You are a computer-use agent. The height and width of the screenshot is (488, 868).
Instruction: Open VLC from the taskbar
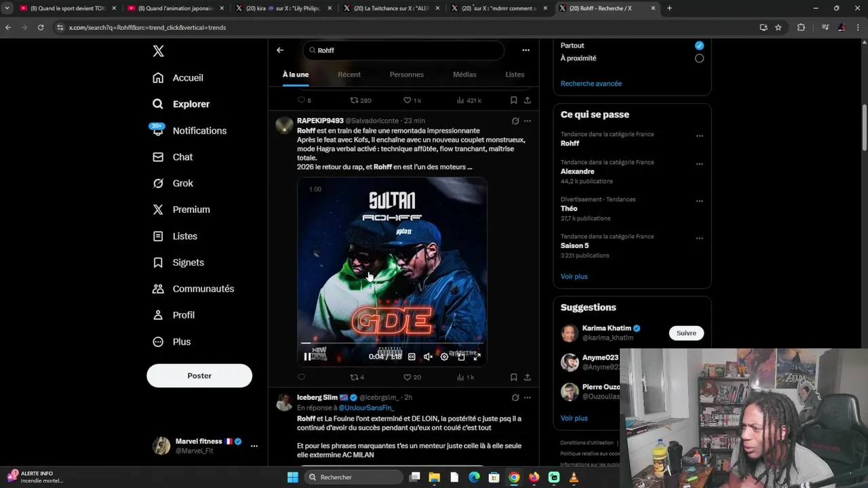click(574, 477)
